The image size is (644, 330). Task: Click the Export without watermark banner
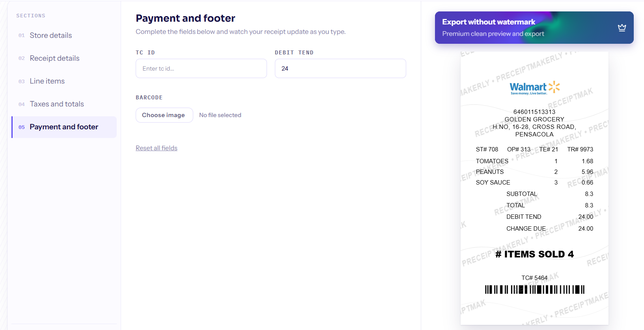534,28
